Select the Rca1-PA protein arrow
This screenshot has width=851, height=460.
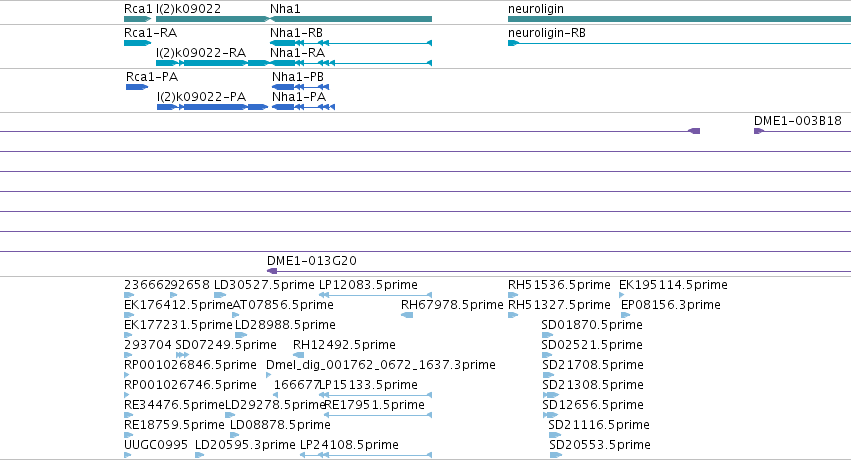coord(137,87)
